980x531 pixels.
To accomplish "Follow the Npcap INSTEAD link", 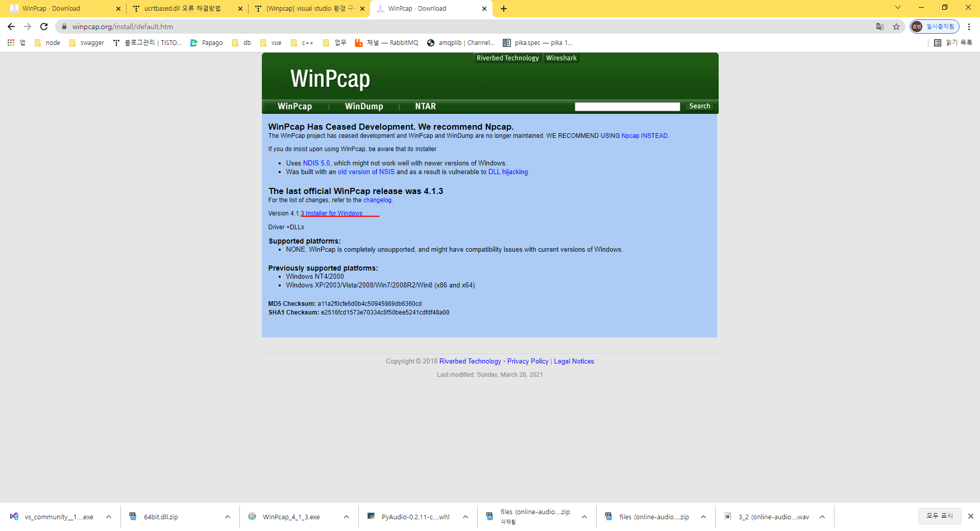I will 645,136.
